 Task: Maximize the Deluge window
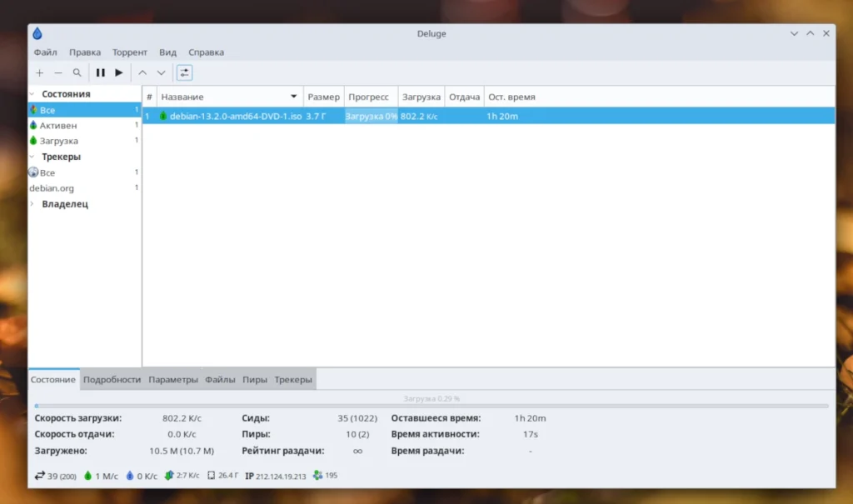tap(810, 34)
